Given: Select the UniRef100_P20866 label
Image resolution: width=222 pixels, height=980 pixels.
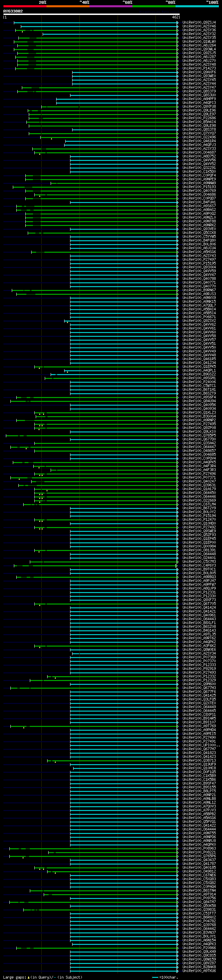Looking at the screenshot, I should coord(199,948).
